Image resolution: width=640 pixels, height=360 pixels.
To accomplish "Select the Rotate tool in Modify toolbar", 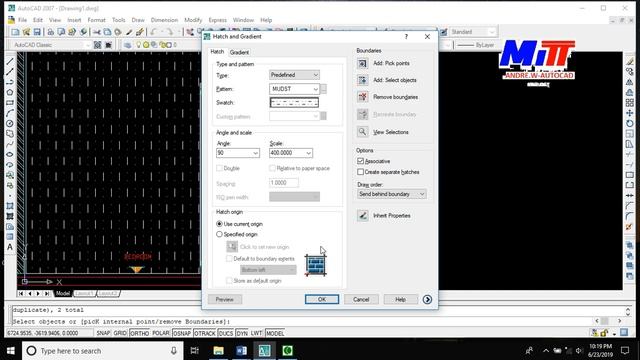I will click(x=630, y=123).
